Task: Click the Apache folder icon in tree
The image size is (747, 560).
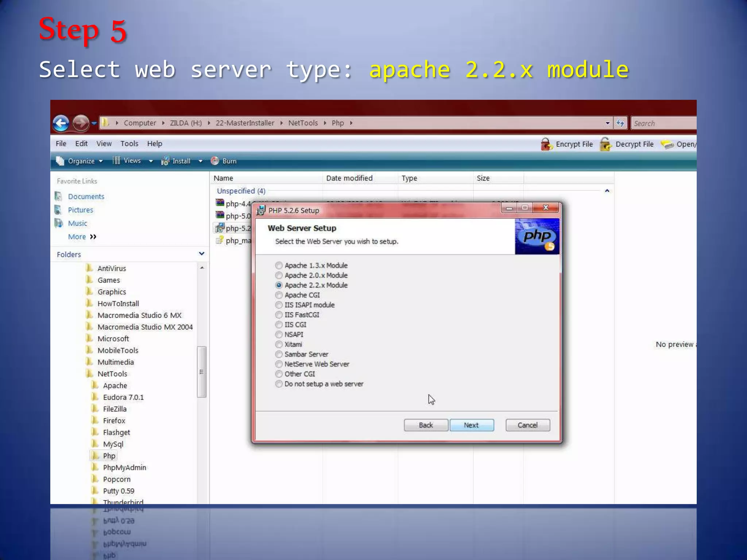Action: click(x=95, y=385)
